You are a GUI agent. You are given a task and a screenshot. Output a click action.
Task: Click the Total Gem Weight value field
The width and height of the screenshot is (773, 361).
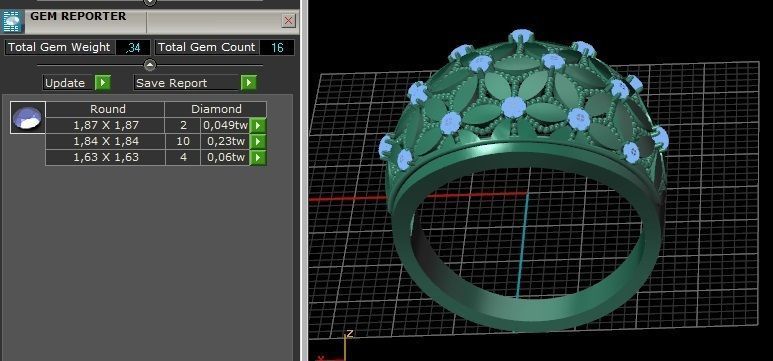pyautogui.click(x=133, y=47)
